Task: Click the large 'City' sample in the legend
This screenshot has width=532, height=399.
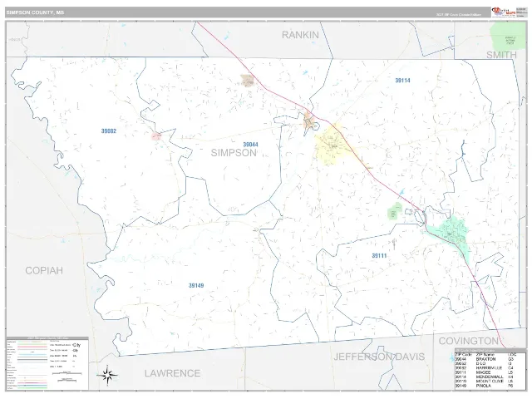Action: tap(76, 345)
